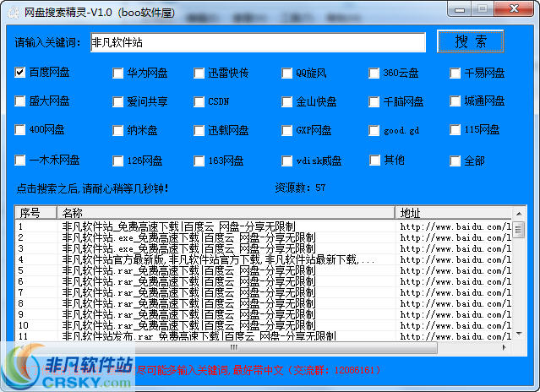
Task: Select result row number 3
Action: (263, 248)
